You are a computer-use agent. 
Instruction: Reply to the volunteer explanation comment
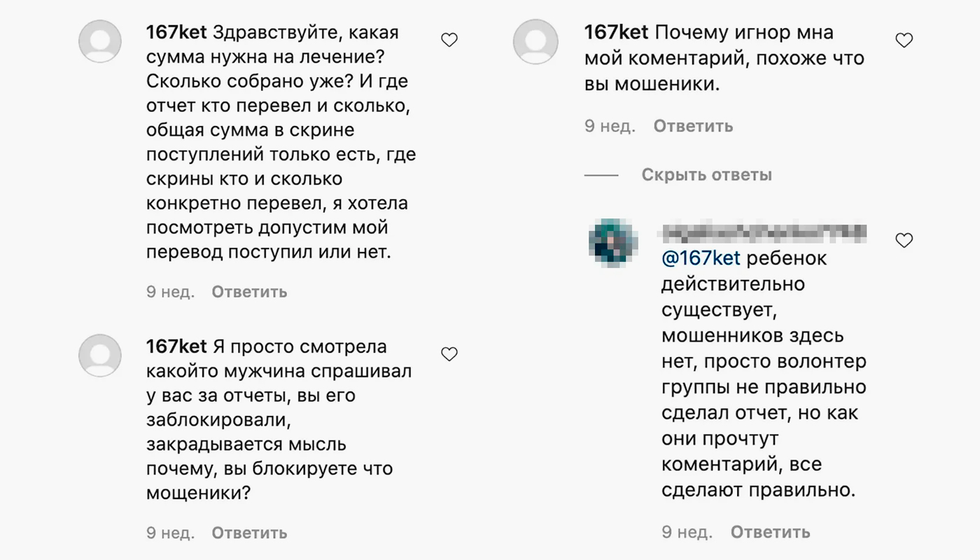(770, 532)
